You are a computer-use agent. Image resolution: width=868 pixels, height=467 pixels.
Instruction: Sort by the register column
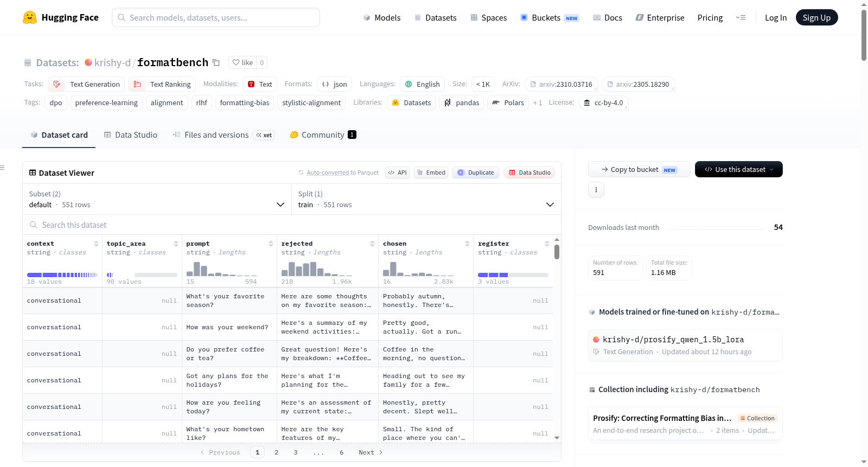(547, 244)
